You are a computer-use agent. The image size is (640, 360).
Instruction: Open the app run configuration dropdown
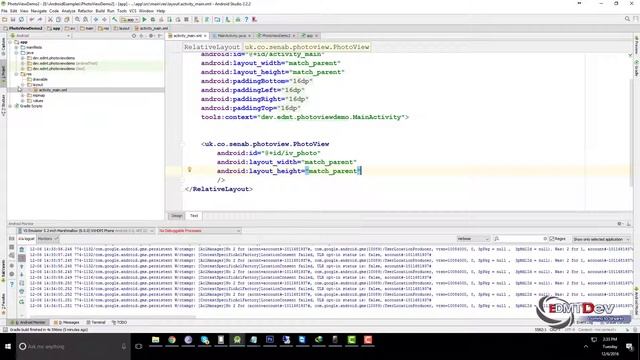click(x=130, y=19)
